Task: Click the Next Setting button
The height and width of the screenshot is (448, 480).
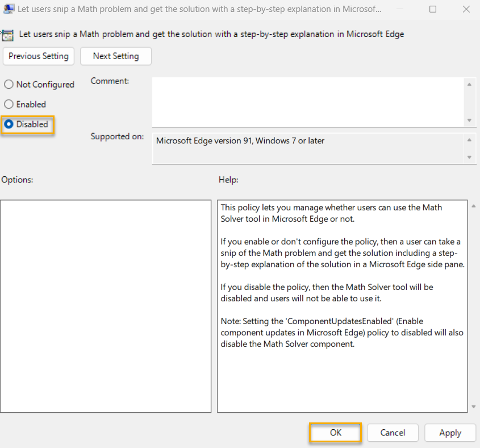Action: click(115, 56)
